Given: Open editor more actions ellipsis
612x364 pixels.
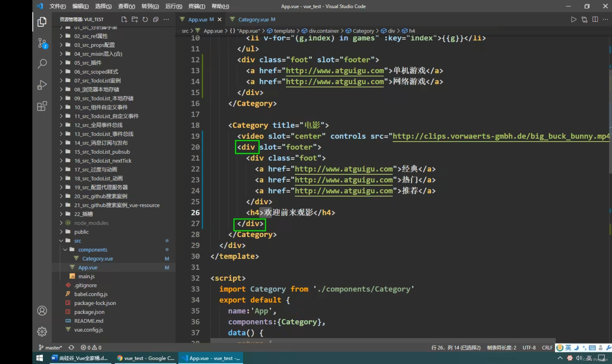Looking at the screenshot, I should coord(605,19).
